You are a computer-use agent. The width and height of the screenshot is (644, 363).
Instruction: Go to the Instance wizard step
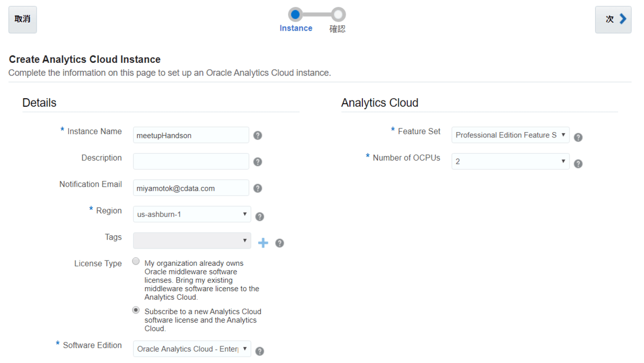coord(295,14)
